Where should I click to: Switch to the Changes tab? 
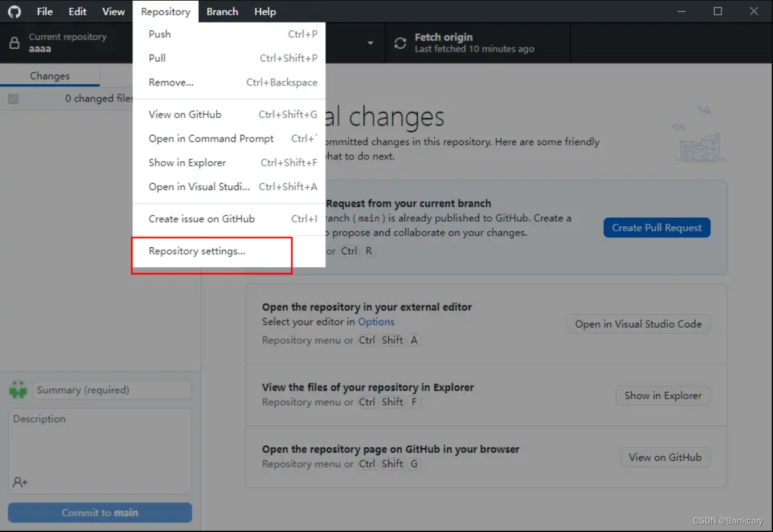50,75
